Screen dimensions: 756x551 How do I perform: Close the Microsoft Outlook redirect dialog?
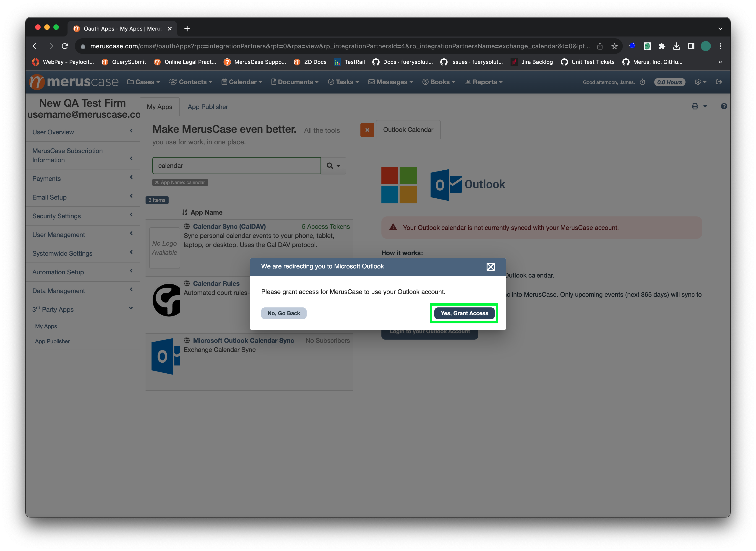[x=490, y=267]
